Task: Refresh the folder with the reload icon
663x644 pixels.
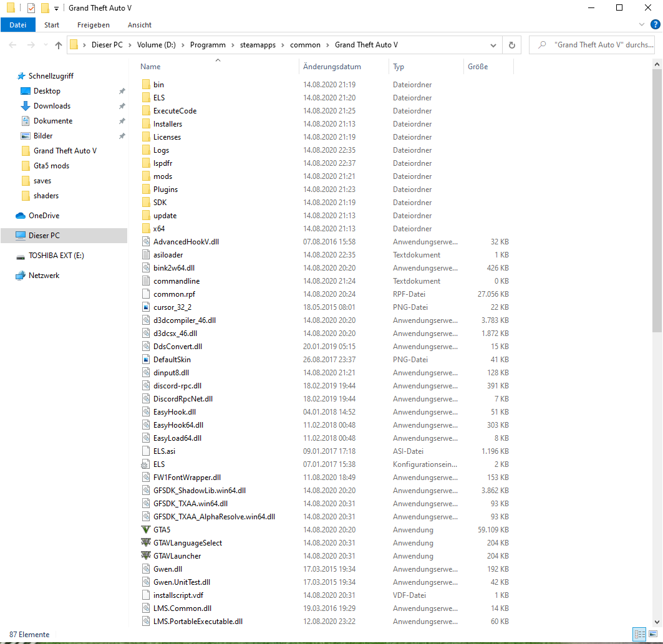Action: click(x=511, y=45)
